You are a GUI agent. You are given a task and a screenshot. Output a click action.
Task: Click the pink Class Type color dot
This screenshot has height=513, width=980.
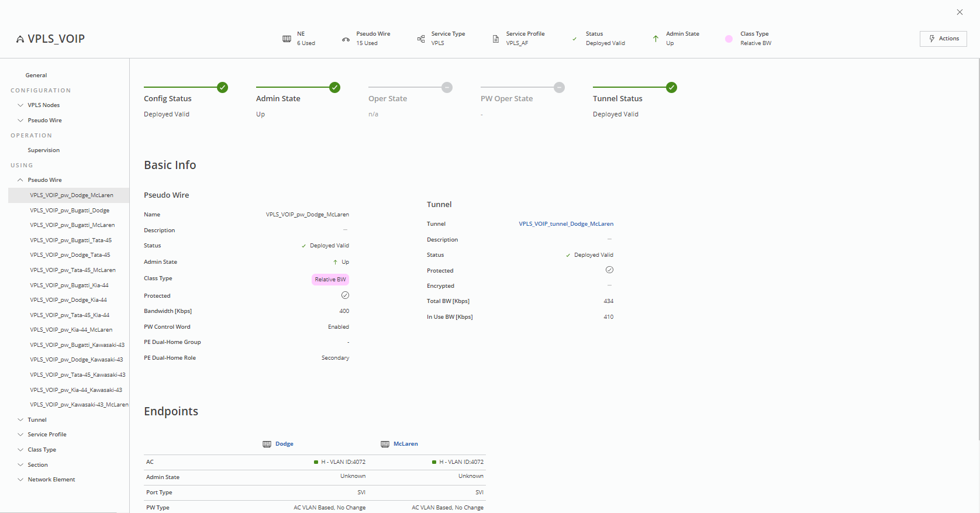(729, 39)
